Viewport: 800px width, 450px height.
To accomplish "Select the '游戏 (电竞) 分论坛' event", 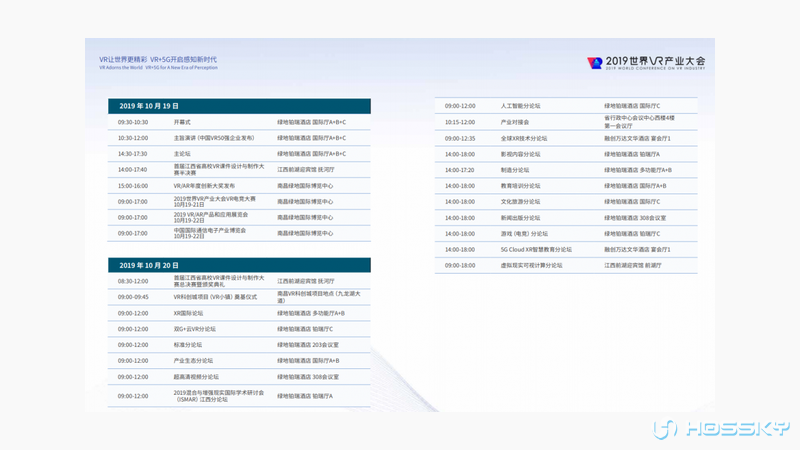I will click(x=524, y=234).
